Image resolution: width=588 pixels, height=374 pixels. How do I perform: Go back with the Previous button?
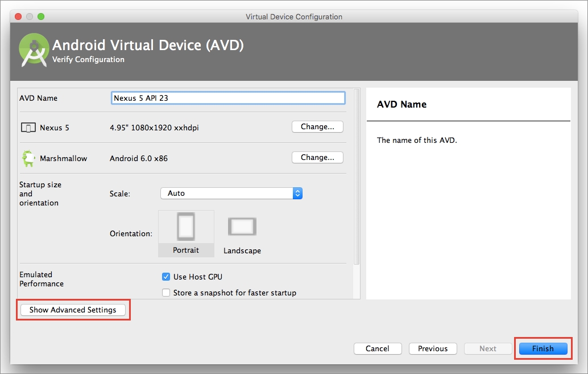coord(433,348)
